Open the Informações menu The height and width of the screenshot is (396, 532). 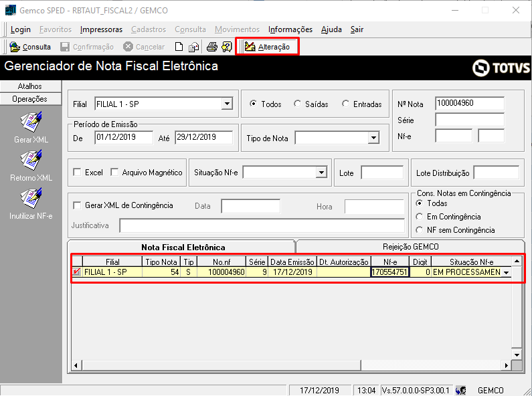(290, 29)
